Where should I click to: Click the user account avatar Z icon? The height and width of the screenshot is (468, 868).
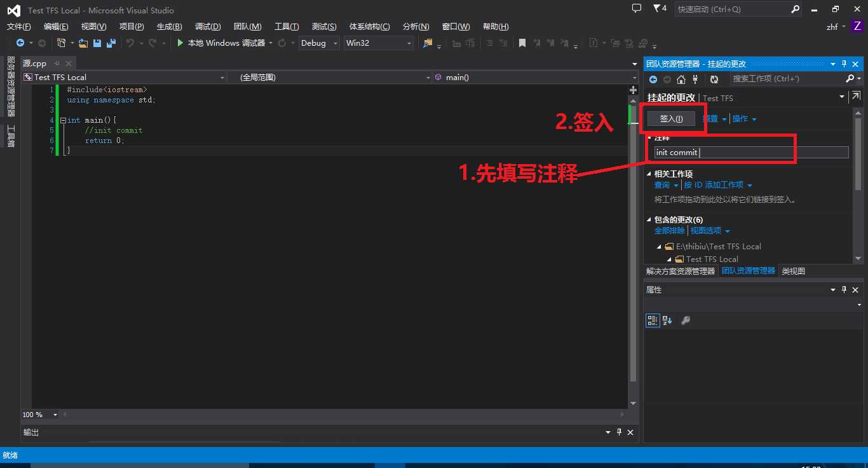tap(857, 27)
